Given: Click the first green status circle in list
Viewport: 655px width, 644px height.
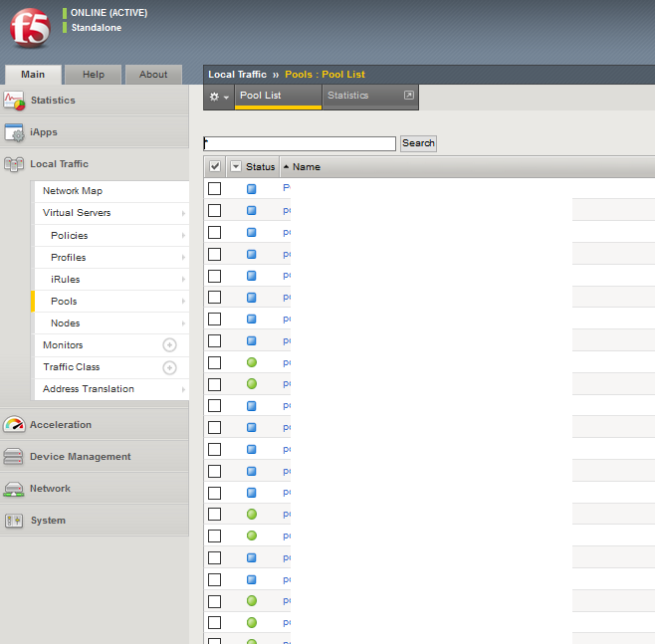Looking at the screenshot, I should 252,362.
